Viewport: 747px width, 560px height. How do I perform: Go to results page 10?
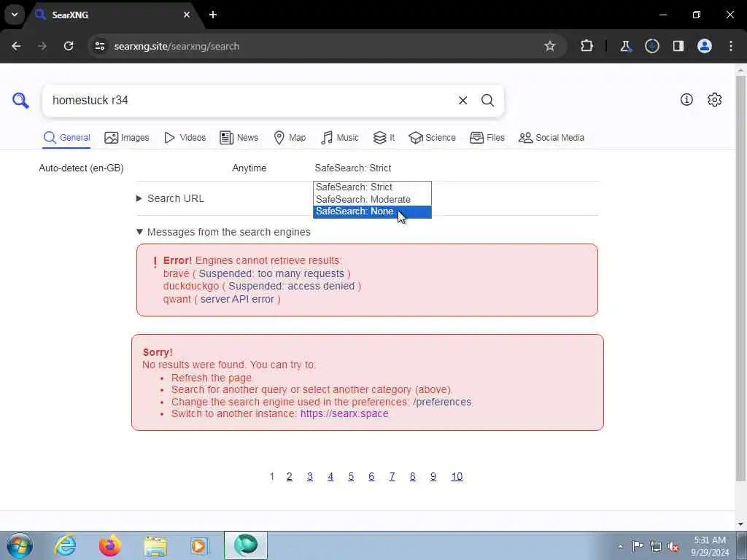coord(457,477)
